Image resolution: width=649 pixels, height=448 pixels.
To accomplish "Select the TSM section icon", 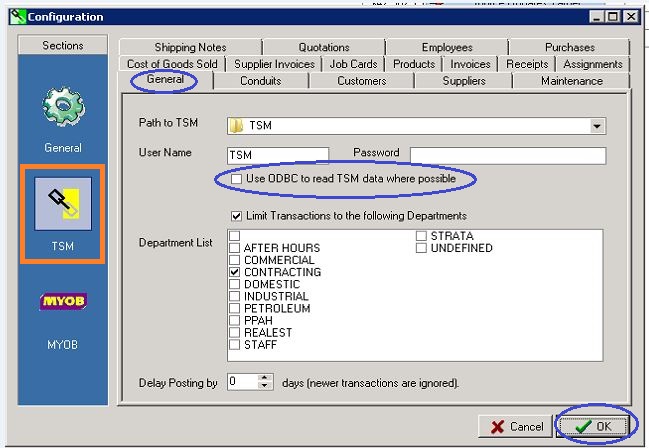I will coord(63,204).
